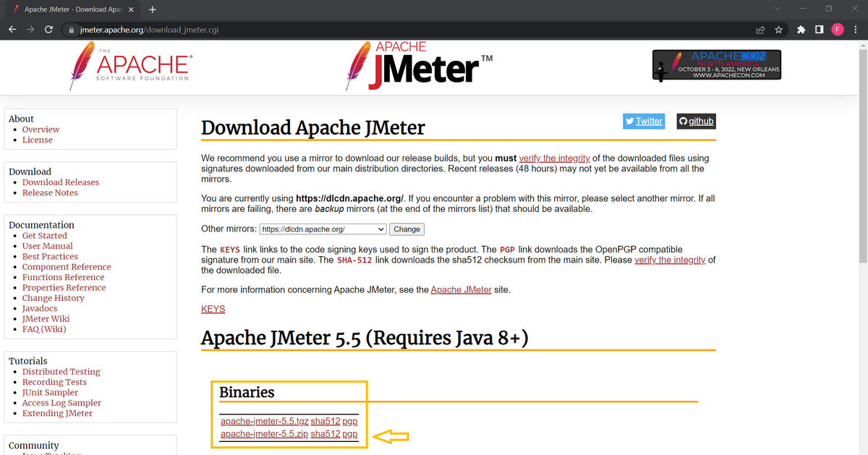Screen dimensions: 868x455
Task: Open Download Releases in sidebar
Action: 61,182
